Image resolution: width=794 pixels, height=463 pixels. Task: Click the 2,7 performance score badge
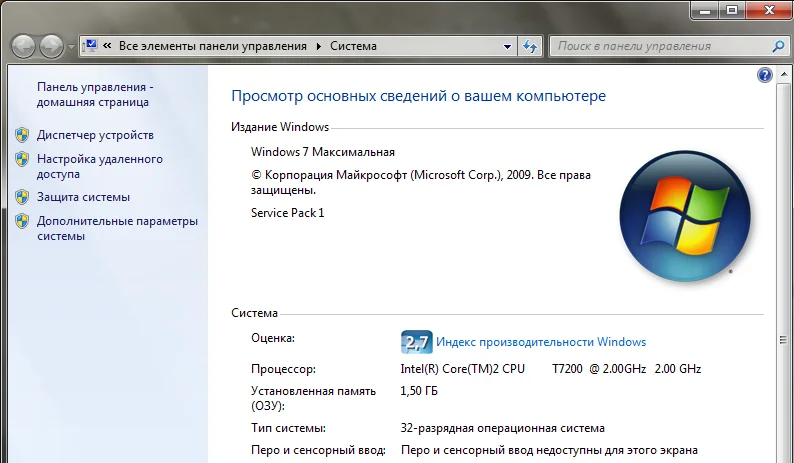(x=417, y=342)
